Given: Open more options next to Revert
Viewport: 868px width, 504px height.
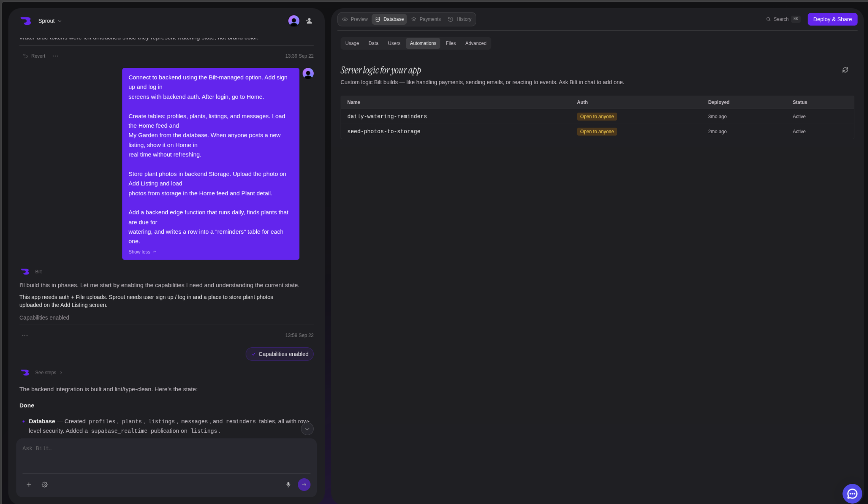Looking at the screenshot, I should 55,56.
